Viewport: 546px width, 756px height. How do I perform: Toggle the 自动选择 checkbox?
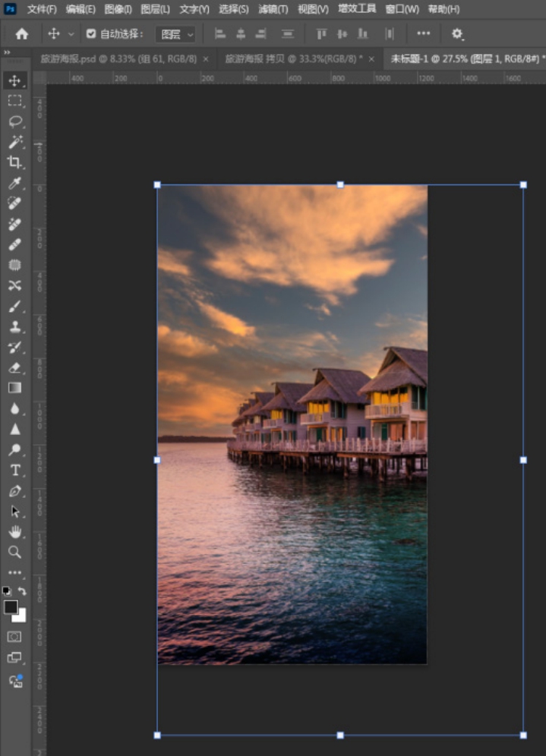pos(91,34)
